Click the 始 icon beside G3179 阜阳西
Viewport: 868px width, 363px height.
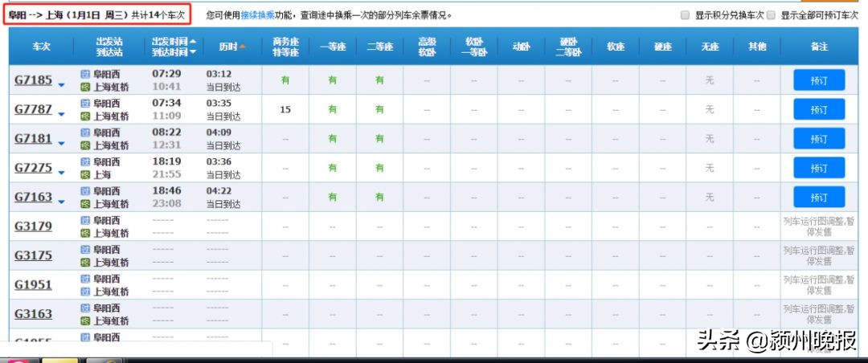84,220
